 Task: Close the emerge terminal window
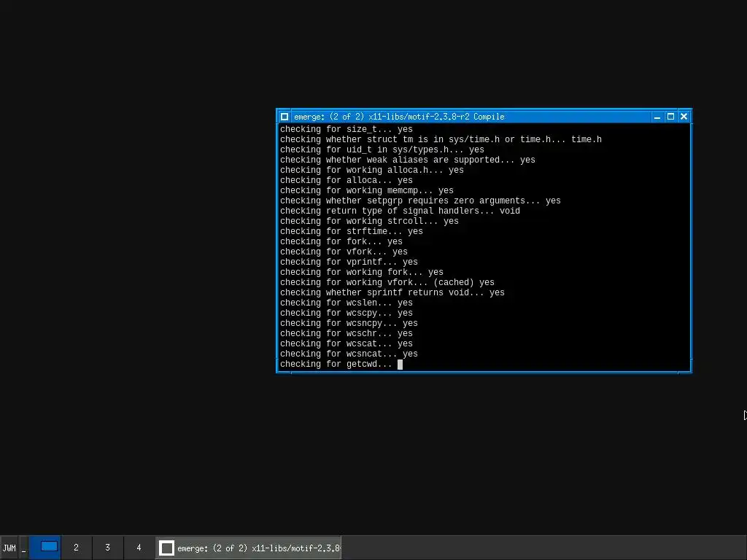[684, 117]
